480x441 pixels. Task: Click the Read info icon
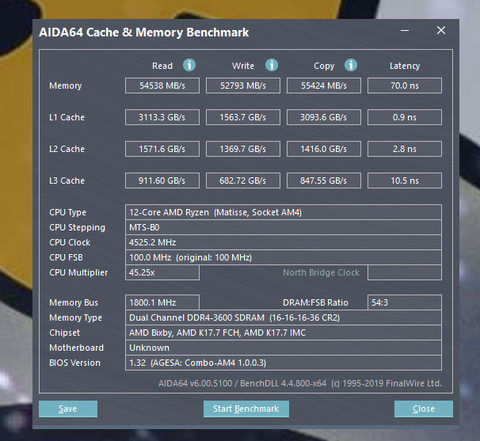pyautogui.click(x=189, y=65)
